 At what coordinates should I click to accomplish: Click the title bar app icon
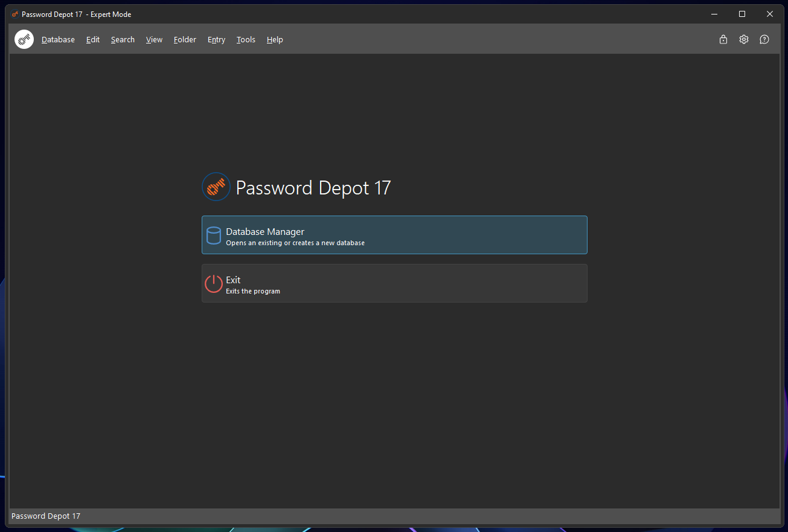point(15,14)
